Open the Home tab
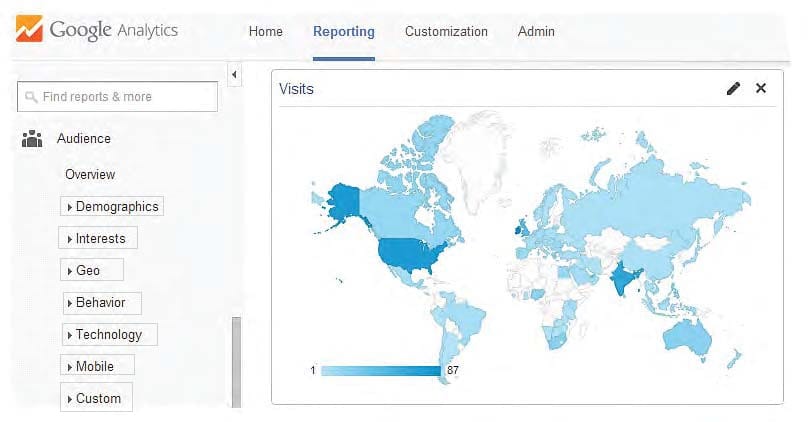The width and height of the screenshot is (808, 422). [x=265, y=31]
